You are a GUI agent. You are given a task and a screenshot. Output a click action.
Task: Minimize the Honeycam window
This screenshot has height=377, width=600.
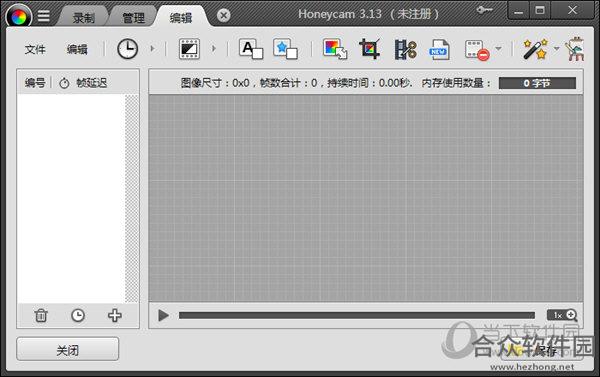(518, 11)
